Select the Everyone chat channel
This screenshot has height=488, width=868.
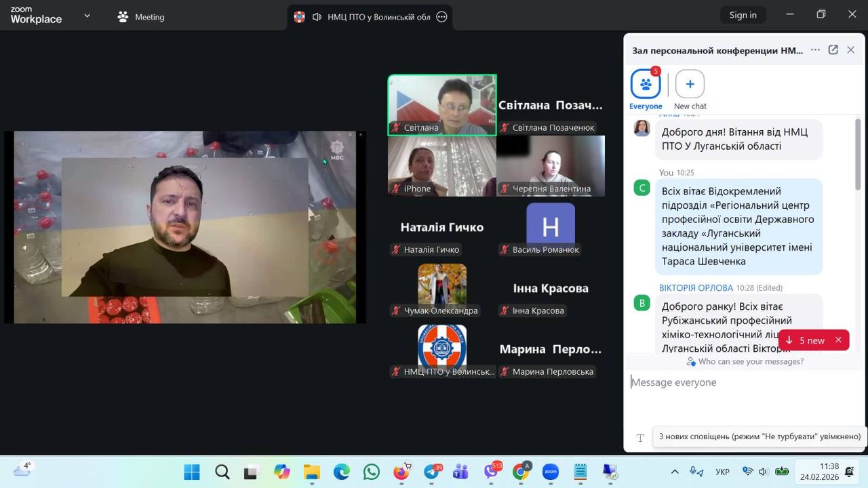click(x=646, y=85)
